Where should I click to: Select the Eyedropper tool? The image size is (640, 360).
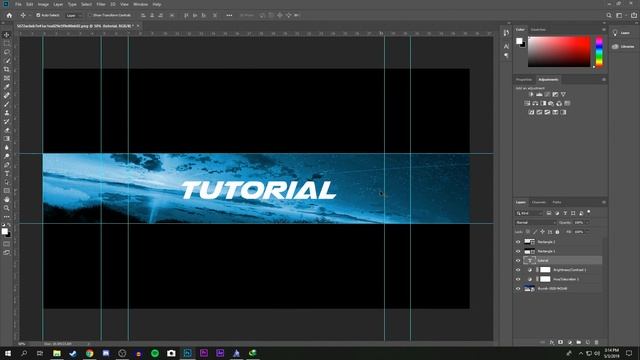pos(7,87)
